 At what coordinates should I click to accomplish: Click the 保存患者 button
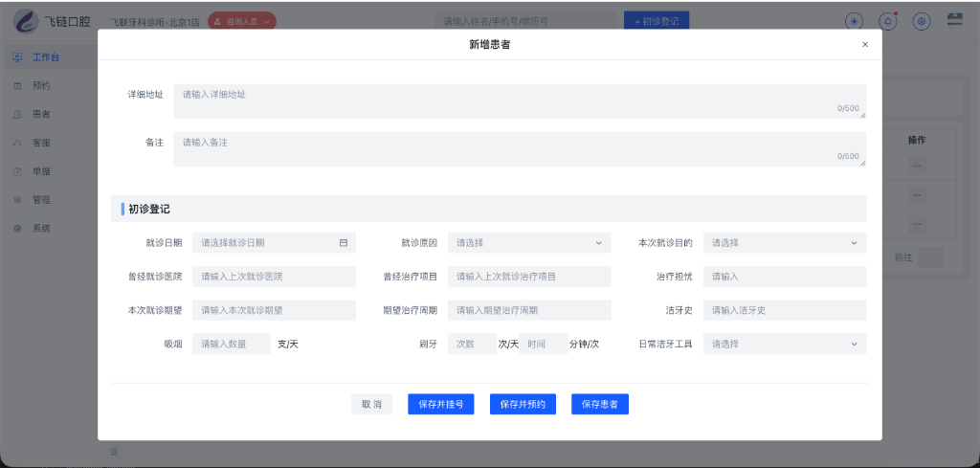point(599,404)
